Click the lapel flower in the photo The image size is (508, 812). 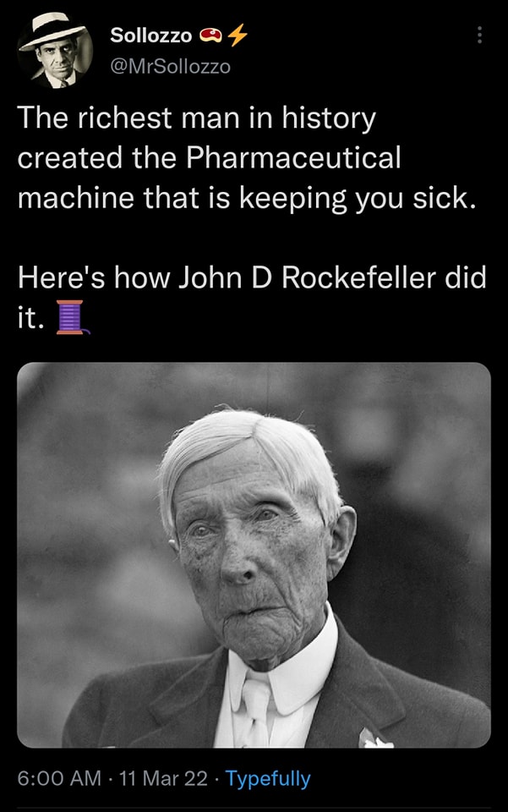coord(374,738)
